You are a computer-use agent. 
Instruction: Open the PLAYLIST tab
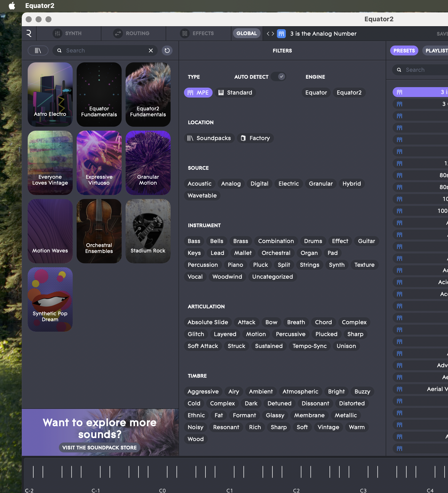coord(435,50)
